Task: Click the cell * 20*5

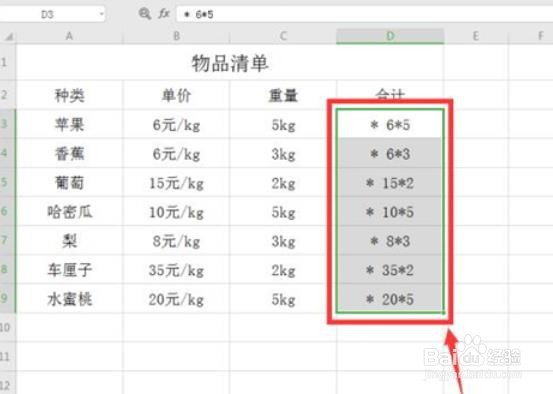Action: point(390,299)
